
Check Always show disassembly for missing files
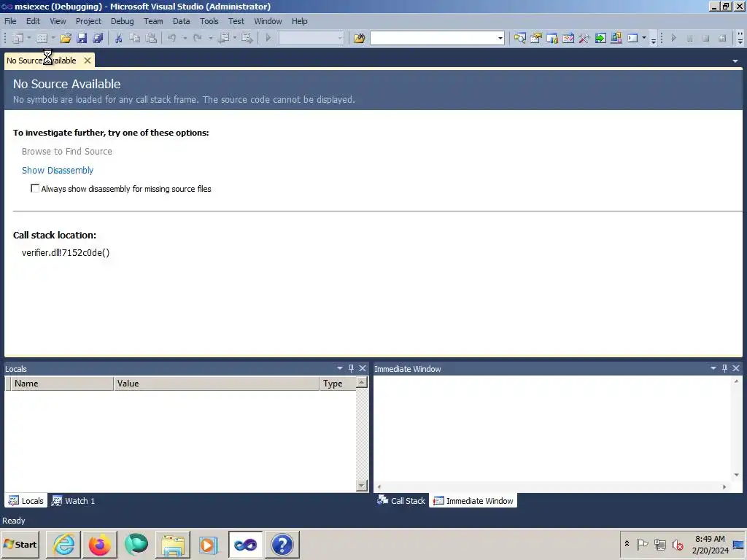point(35,189)
